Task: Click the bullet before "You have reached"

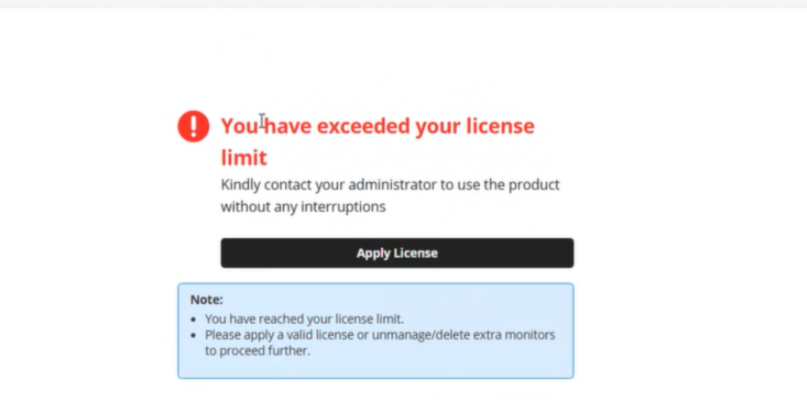Action: point(194,319)
